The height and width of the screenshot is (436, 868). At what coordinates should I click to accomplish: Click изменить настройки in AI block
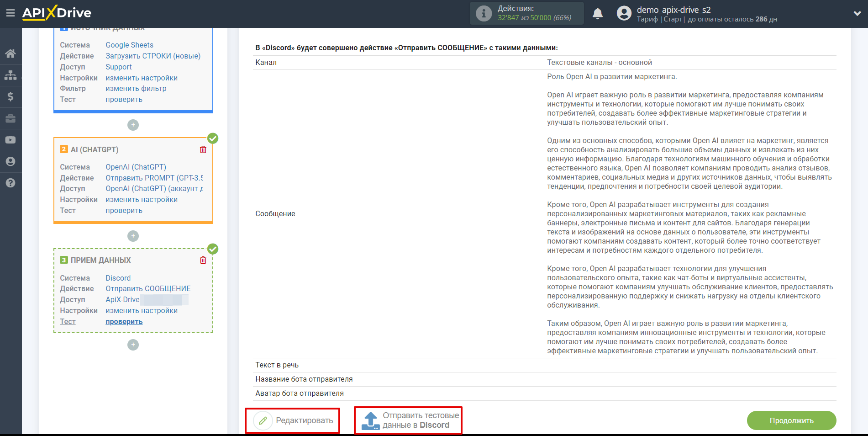(142, 199)
